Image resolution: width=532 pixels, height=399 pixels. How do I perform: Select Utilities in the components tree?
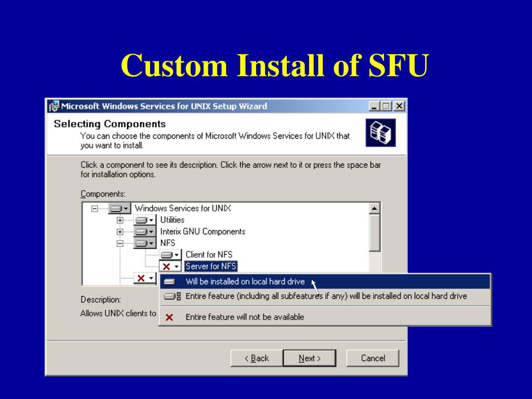pos(172,220)
